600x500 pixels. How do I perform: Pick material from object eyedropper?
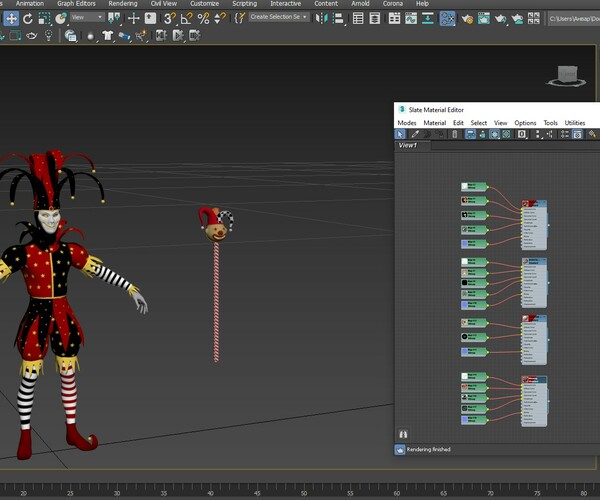[414, 134]
